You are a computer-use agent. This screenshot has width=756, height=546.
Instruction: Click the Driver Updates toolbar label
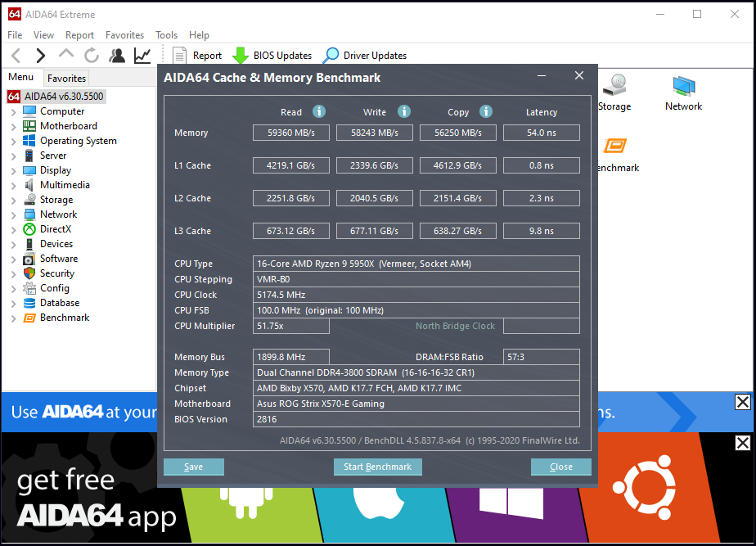(x=375, y=56)
